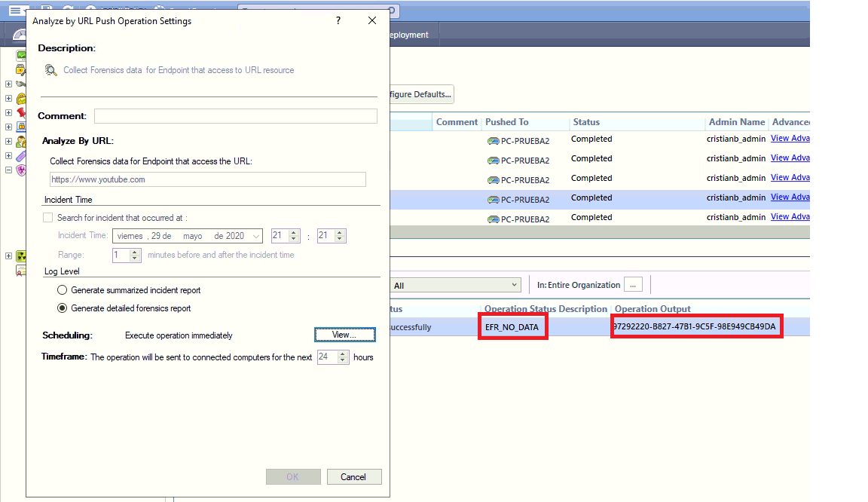The image size is (868, 502).
Task: Click Completed status in the highlighted row
Action: pyautogui.click(x=591, y=197)
